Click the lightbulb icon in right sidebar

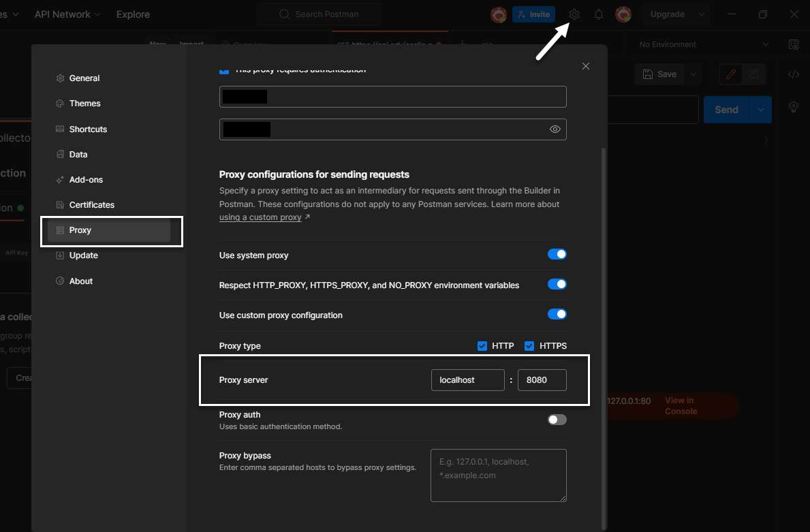[794, 107]
